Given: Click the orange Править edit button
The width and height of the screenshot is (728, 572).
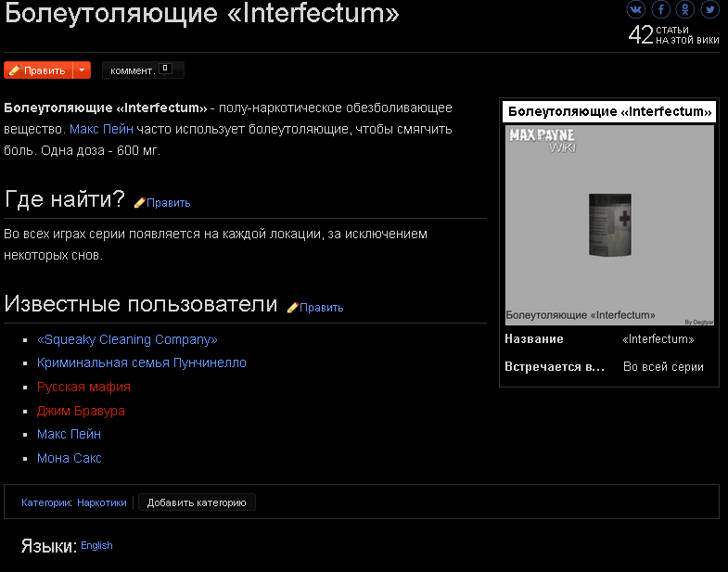Looking at the screenshot, I should tap(39, 70).
